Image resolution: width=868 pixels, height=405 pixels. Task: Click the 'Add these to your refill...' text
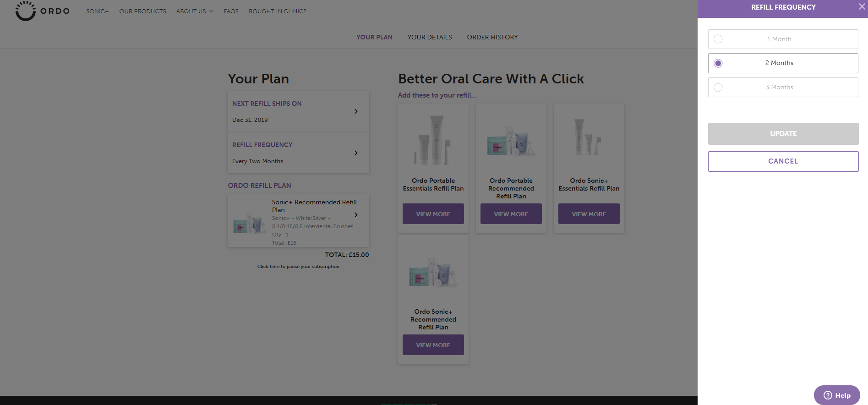point(437,95)
